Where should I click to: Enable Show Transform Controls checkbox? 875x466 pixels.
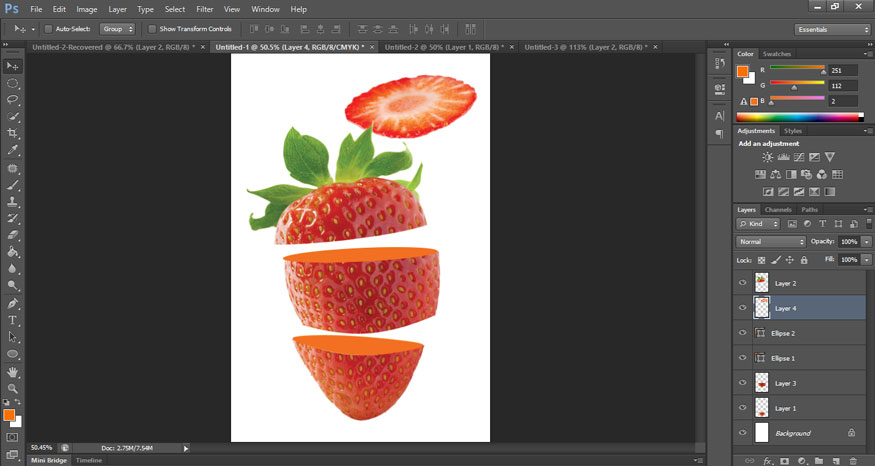point(152,29)
